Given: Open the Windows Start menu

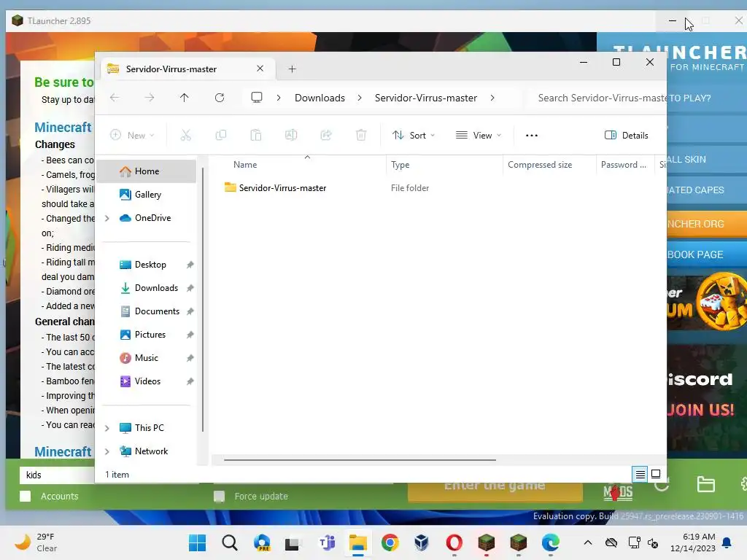Looking at the screenshot, I should click(x=197, y=542).
